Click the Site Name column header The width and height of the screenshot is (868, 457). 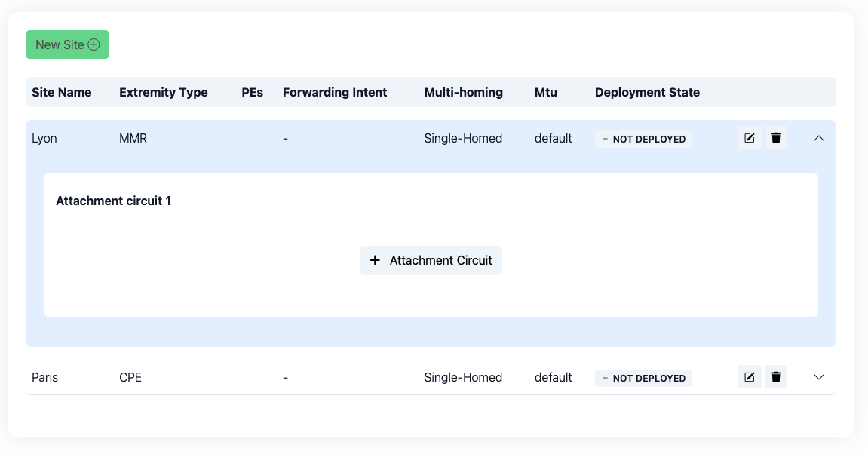(61, 92)
